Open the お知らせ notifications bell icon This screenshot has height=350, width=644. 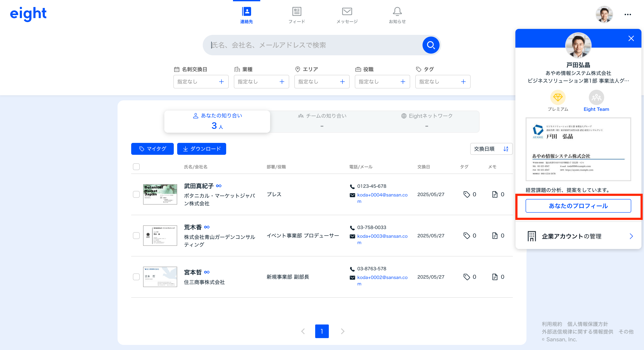pos(397,11)
